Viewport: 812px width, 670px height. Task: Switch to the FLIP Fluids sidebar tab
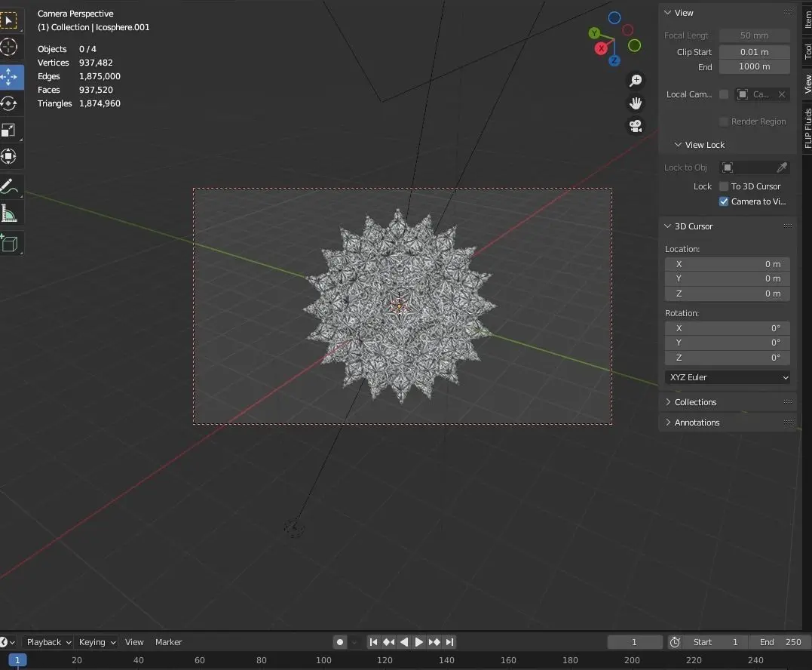click(807, 128)
